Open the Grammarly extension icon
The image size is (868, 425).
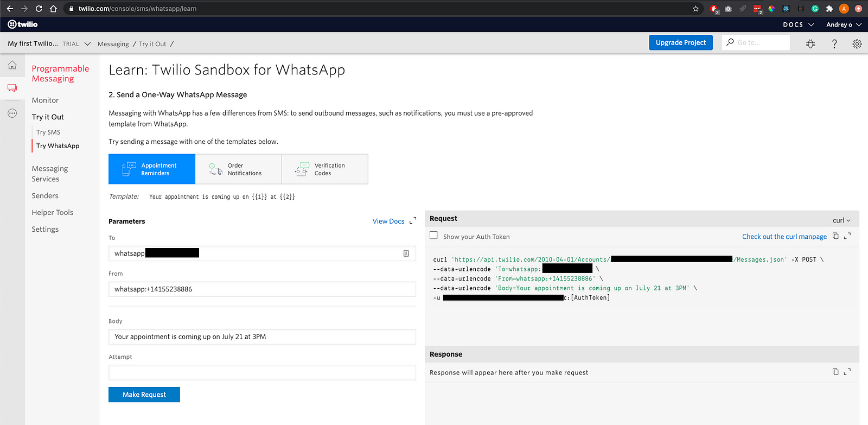point(815,9)
